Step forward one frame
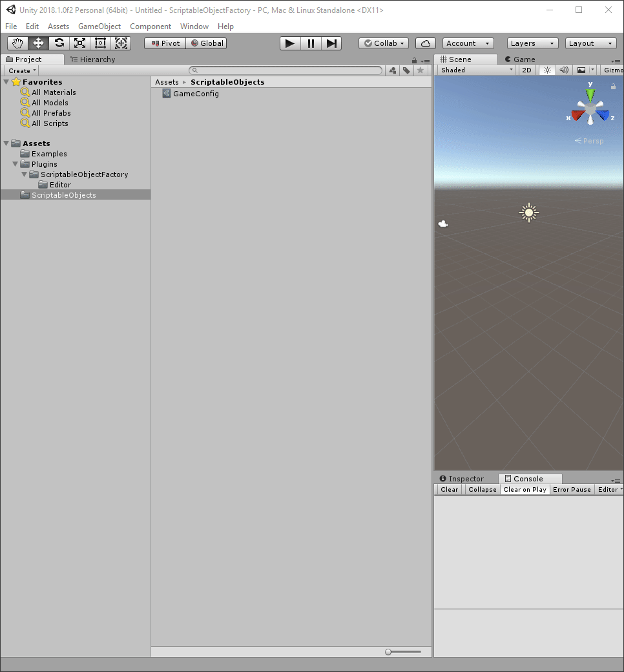 [331, 43]
